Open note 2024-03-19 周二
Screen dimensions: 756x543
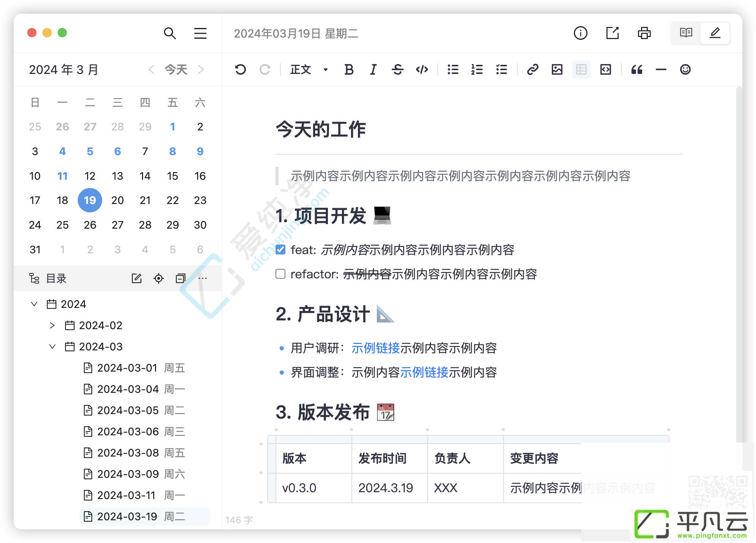(x=145, y=516)
